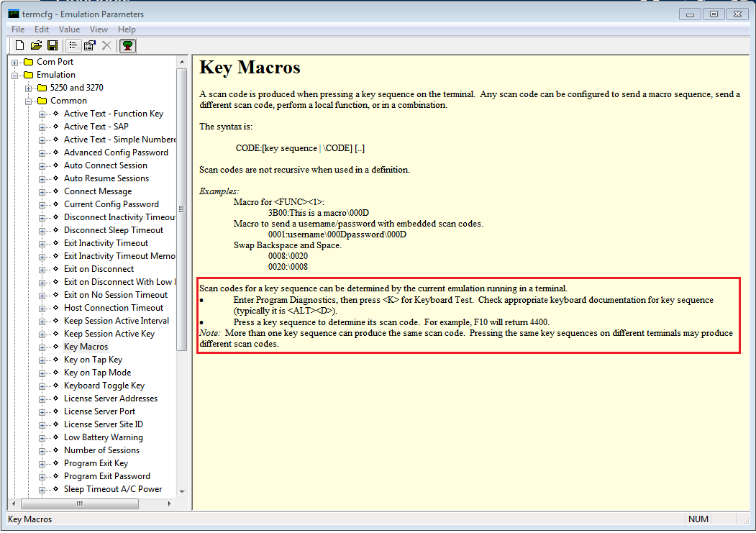Select the Keyboard Toggle Key parameter
Screen dimensions: 756x533
tap(103, 385)
